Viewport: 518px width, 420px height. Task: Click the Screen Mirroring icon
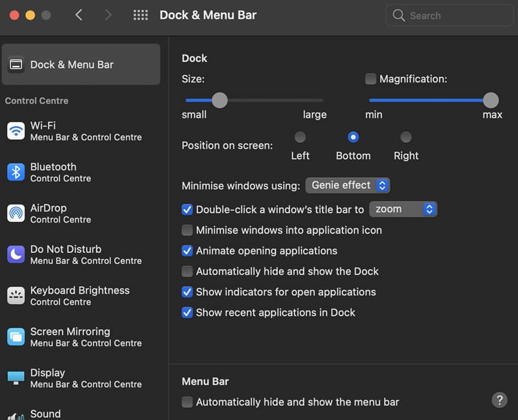(16, 337)
